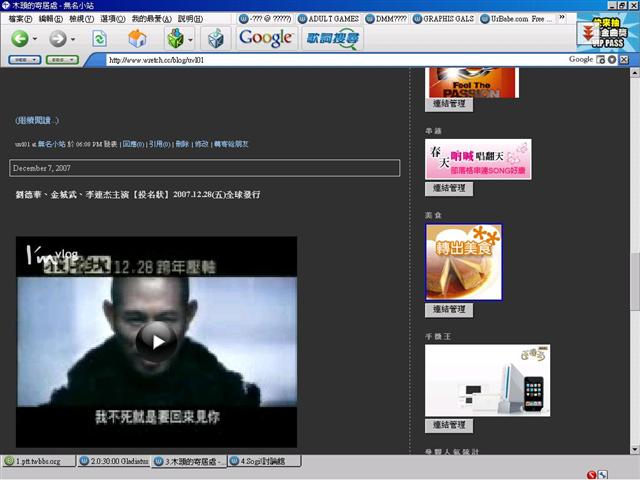Open the GRAPHIS GALS bookmark
The width and height of the screenshot is (640, 480).
pyautogui.click(x=444, y=19)
